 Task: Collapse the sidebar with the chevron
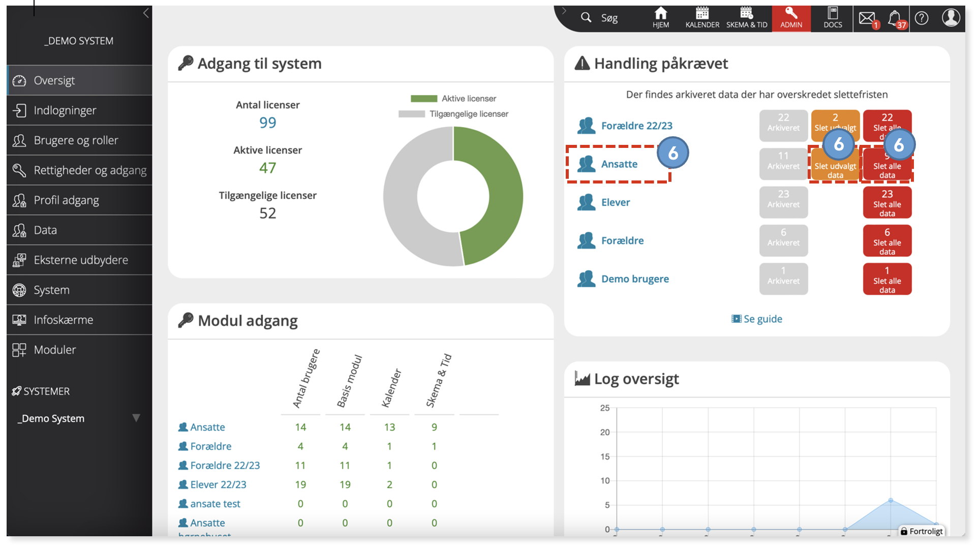(x=146, y=13)
